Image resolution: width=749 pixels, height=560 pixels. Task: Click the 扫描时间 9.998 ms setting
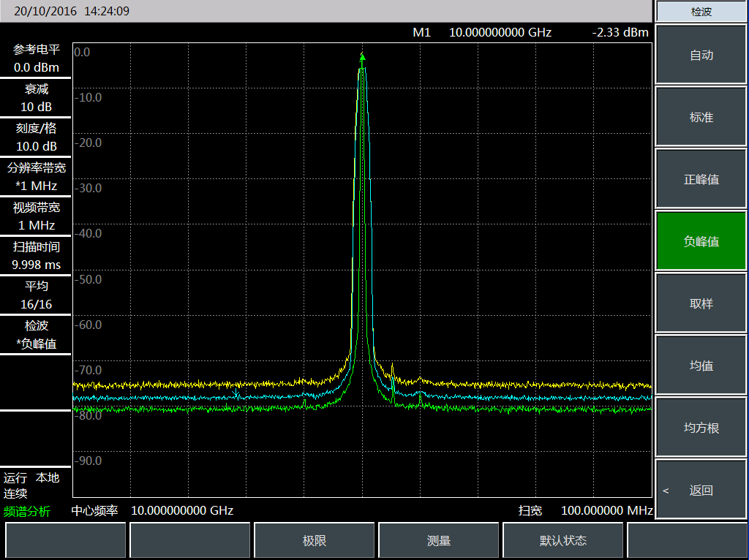point(36,256)
